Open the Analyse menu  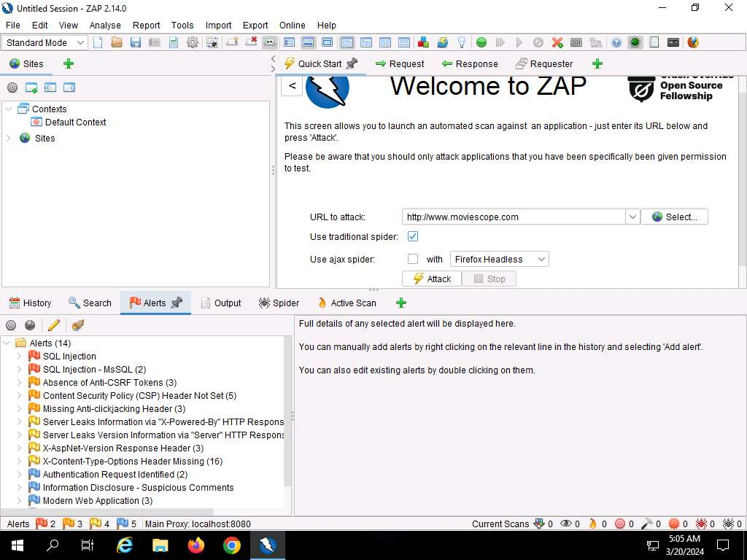[x=105, y=25]
